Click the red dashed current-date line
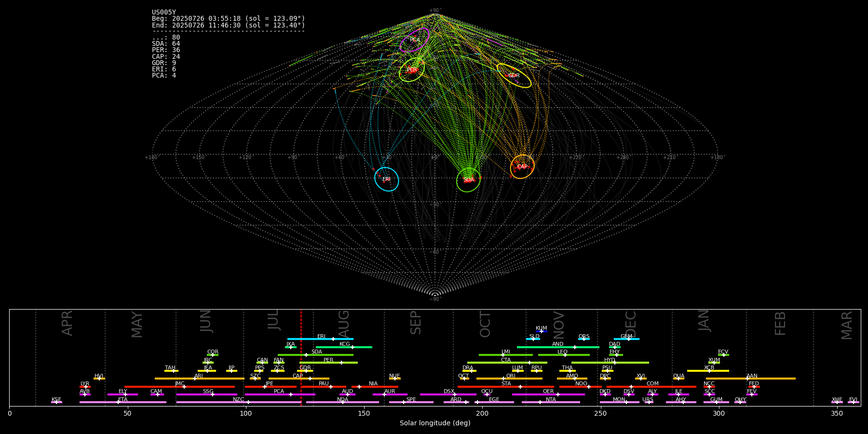This screenshot has height=434, width=868. click(301, 357)
